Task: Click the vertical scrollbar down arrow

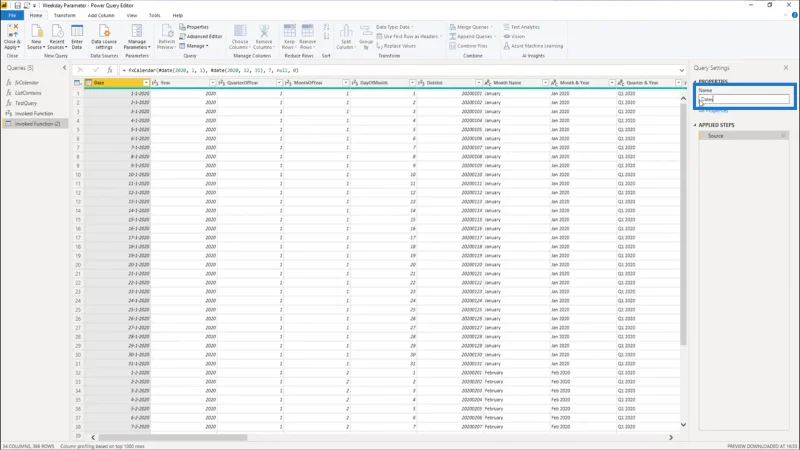Action: click(683, 424)
